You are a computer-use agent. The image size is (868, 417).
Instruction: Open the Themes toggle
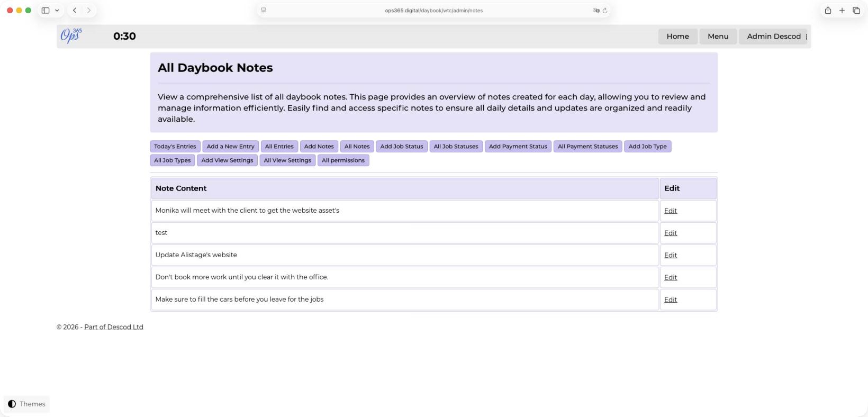click(26, 404)
